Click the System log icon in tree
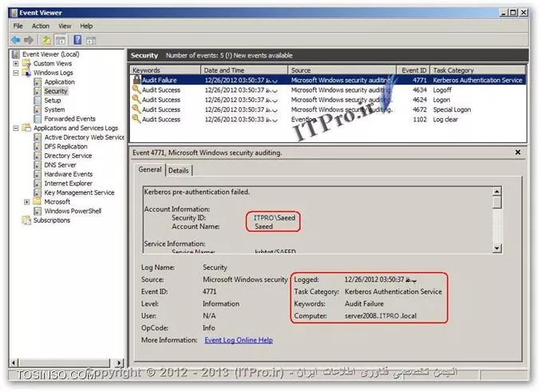The width and height of the screenshot is (541, 392). pos(38,109)
